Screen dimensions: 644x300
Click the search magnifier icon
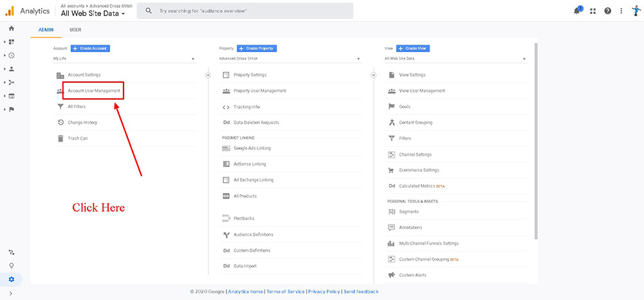pos(149,11)
